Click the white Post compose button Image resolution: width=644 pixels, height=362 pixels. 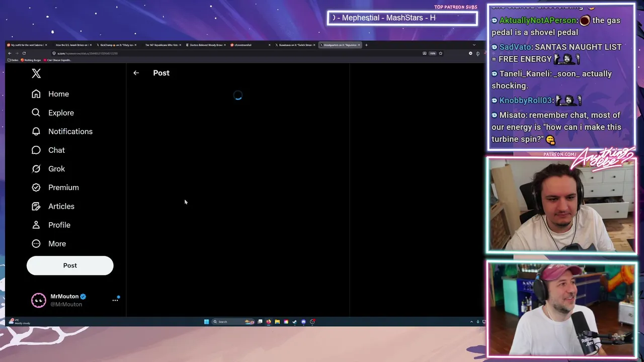(70, 265)
